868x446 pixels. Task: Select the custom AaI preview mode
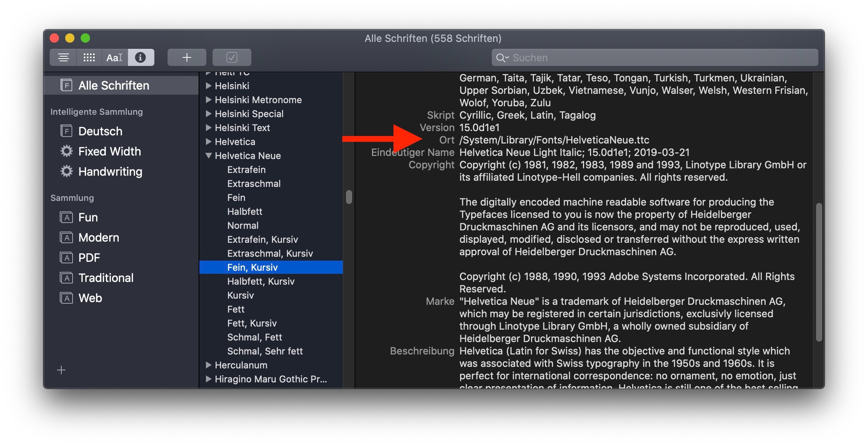point(115,58)
